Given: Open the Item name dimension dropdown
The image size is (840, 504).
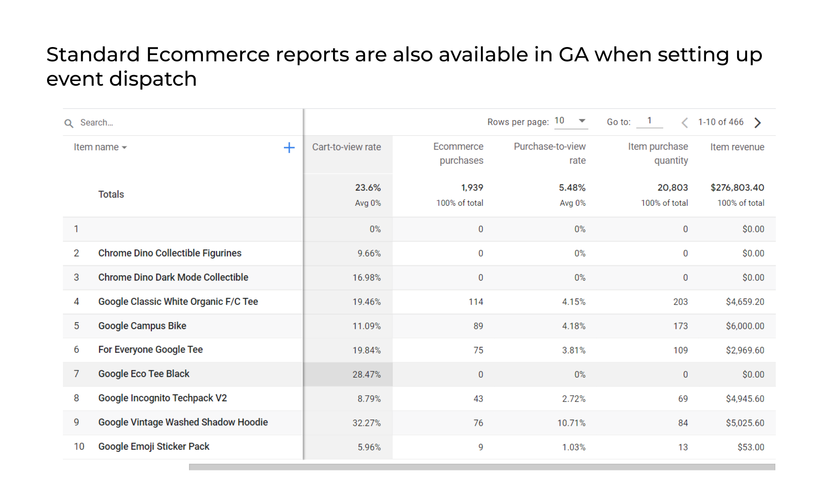Looking at the screenshot, I should tap(100, 147).
